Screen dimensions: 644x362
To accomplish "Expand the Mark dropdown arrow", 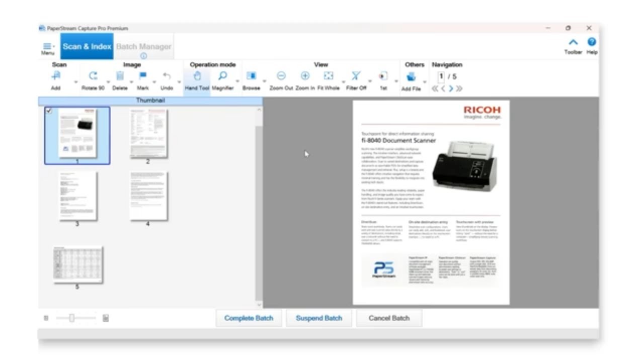I will [x=154, y=82].
